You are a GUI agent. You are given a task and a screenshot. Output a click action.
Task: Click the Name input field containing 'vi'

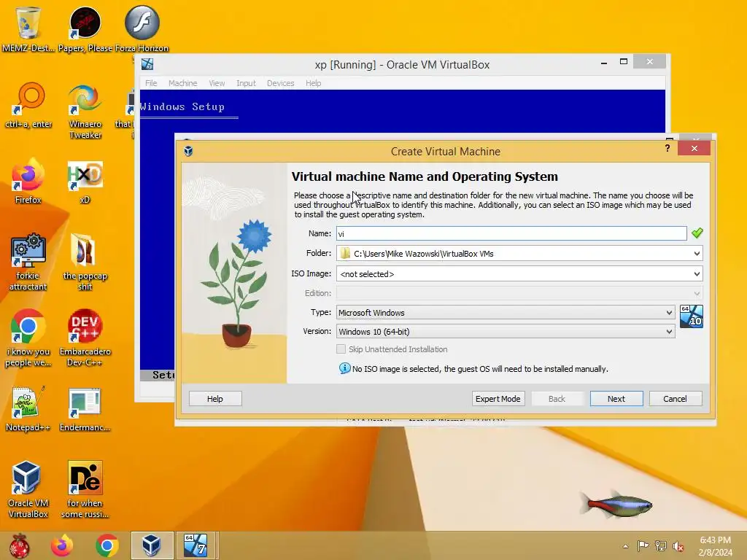pos(511,233)
